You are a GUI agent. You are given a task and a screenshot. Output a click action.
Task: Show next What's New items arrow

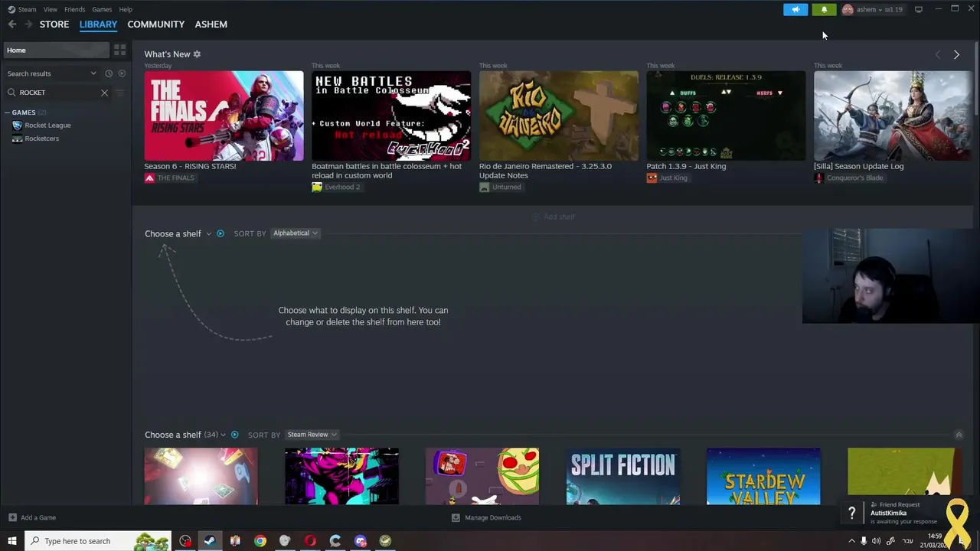956,54
